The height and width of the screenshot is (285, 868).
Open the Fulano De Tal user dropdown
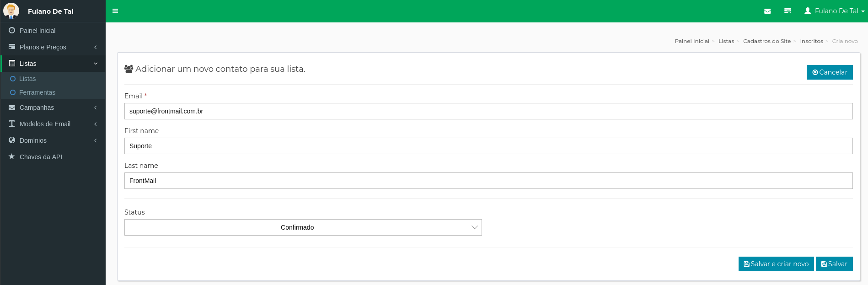click(835, 11)
